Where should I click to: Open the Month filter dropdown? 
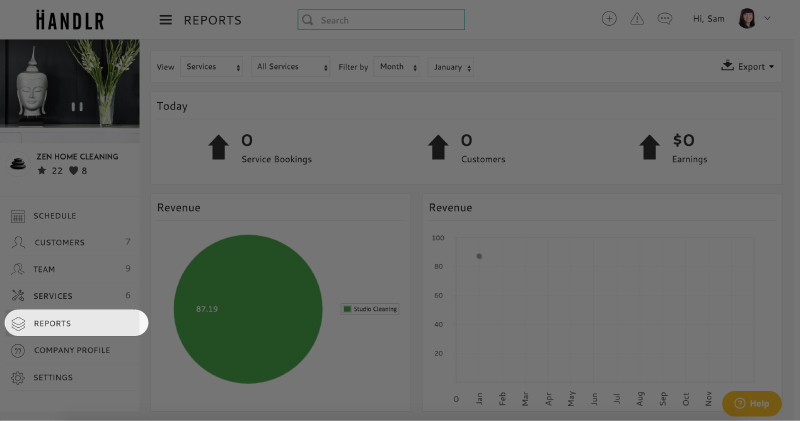tap(397, 67)
